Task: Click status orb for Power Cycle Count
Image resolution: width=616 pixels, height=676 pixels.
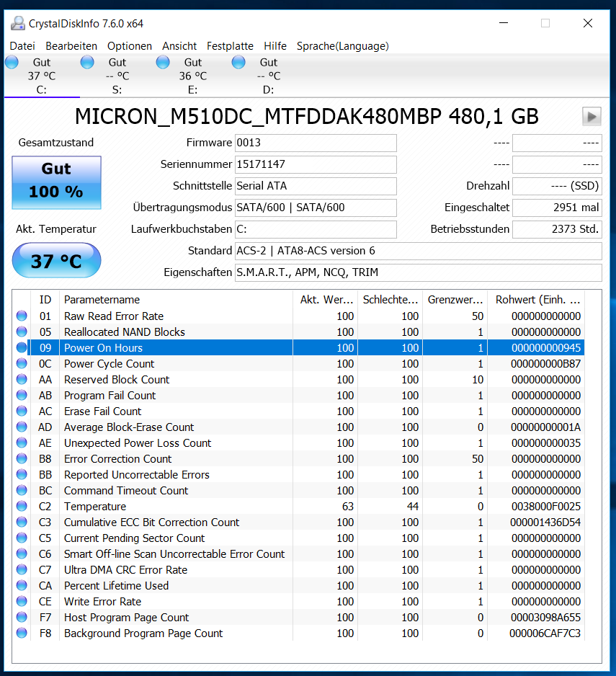Action: coord(22,364)
